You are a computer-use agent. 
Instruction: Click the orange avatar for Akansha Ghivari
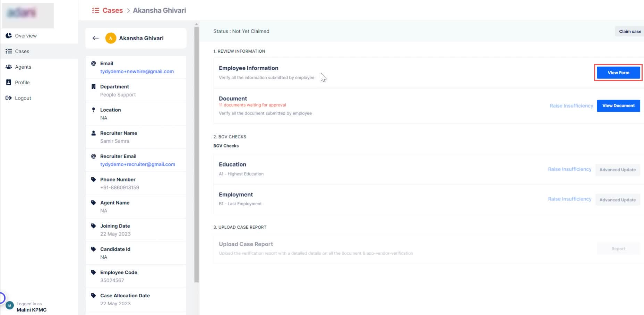click(x=111, y=38)
